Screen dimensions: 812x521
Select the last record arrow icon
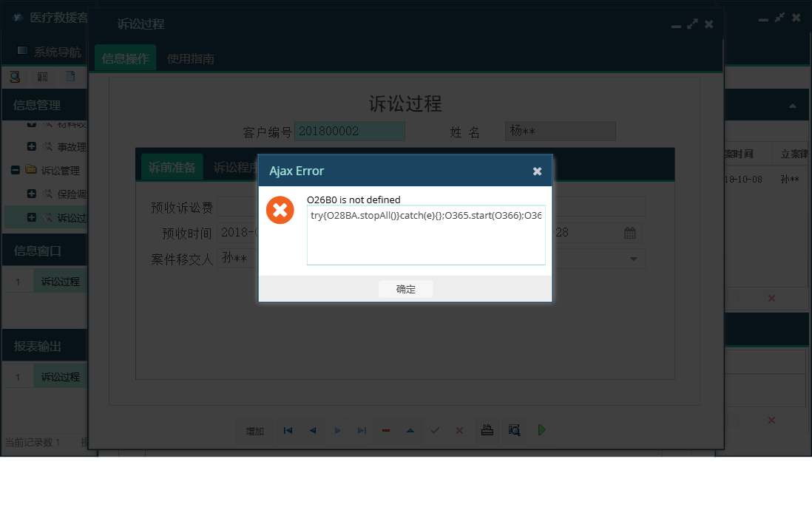[362, 430]
